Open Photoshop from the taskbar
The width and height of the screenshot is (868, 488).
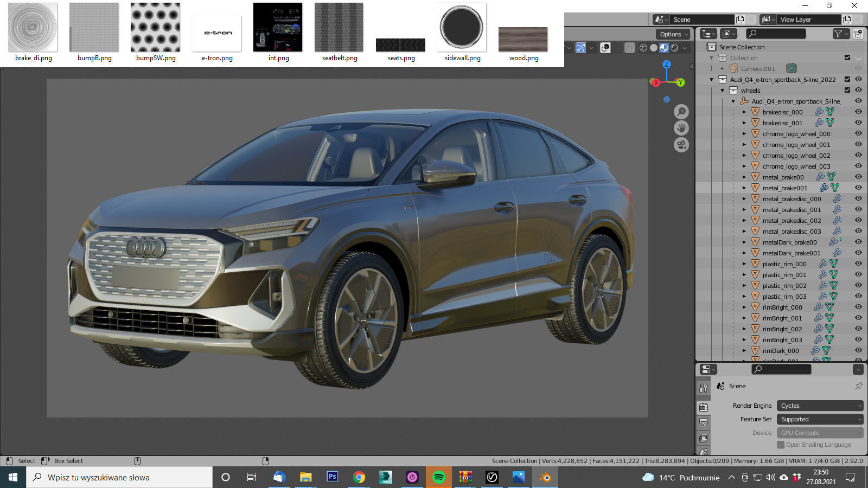(x=333, y=477)
